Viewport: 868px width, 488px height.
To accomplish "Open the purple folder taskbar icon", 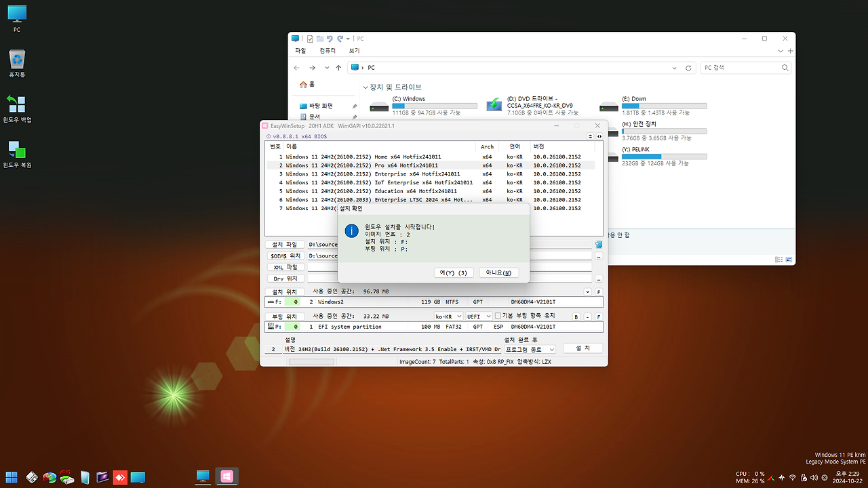I will click(x=102, y=477).
